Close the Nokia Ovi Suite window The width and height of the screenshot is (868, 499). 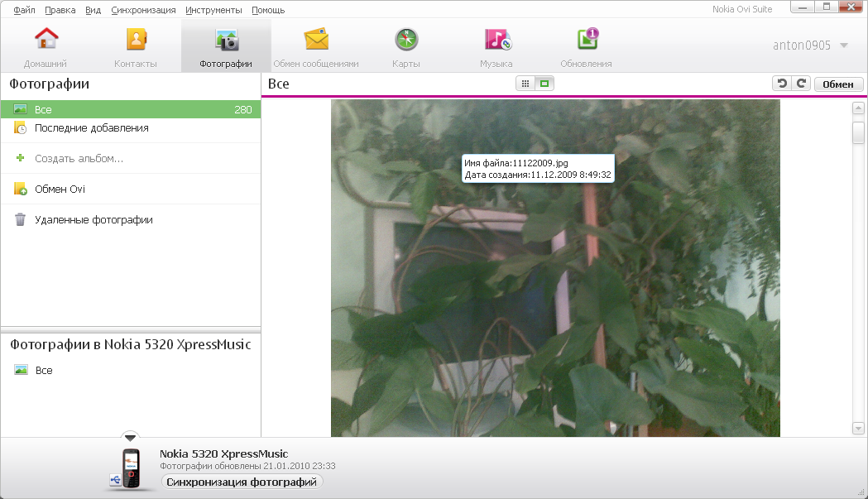pos(852,7)
